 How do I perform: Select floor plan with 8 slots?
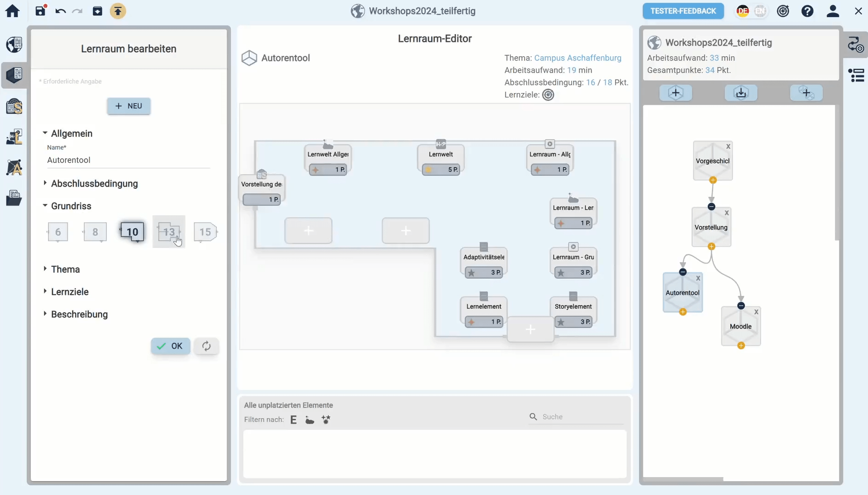(x=95, y=232)
